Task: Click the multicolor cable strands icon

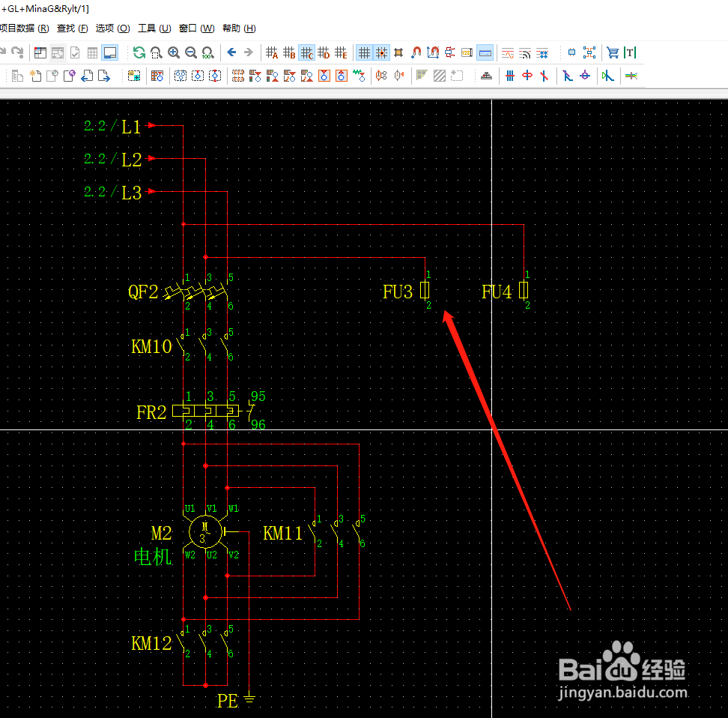Action: pos(631,76)
